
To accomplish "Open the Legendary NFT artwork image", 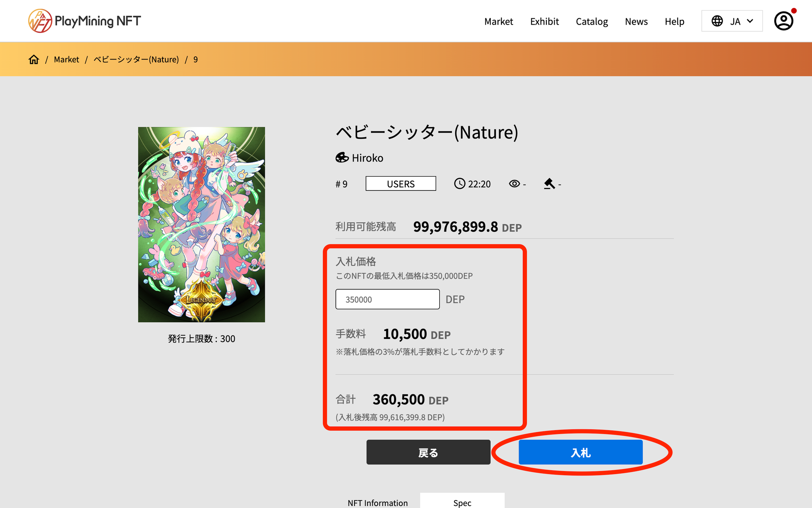I will [x=201, y=225].
